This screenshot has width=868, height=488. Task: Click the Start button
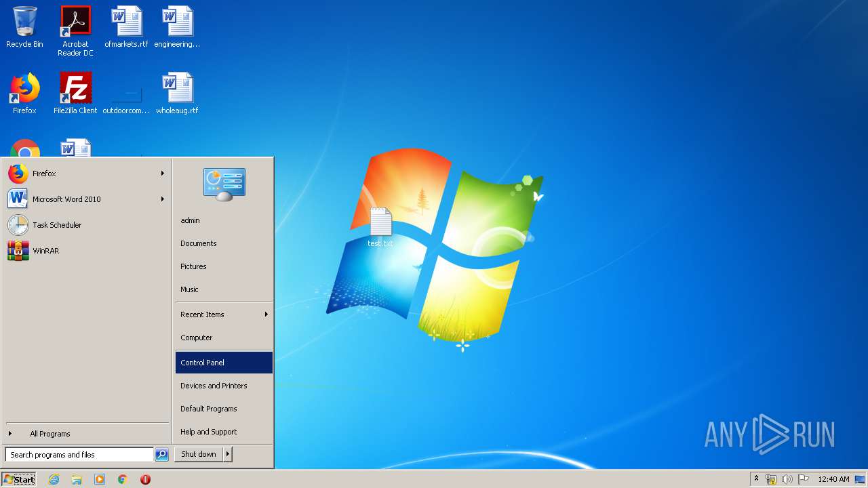tap(19, 479)
